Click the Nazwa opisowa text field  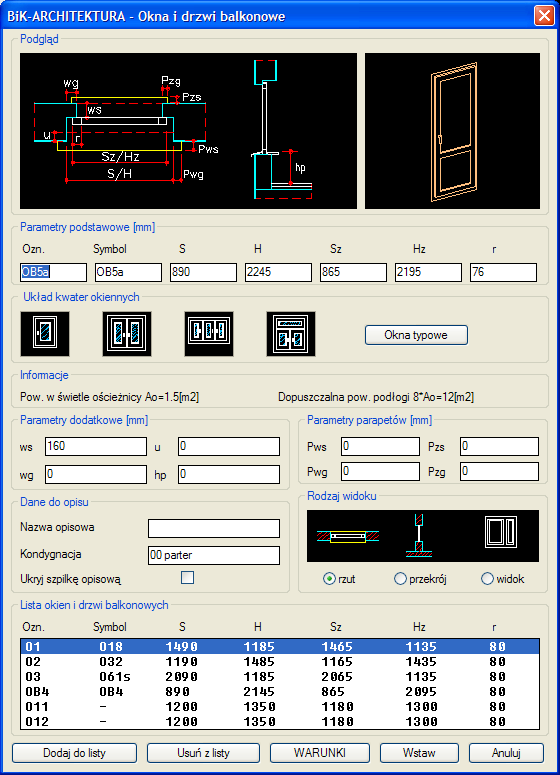214,528
